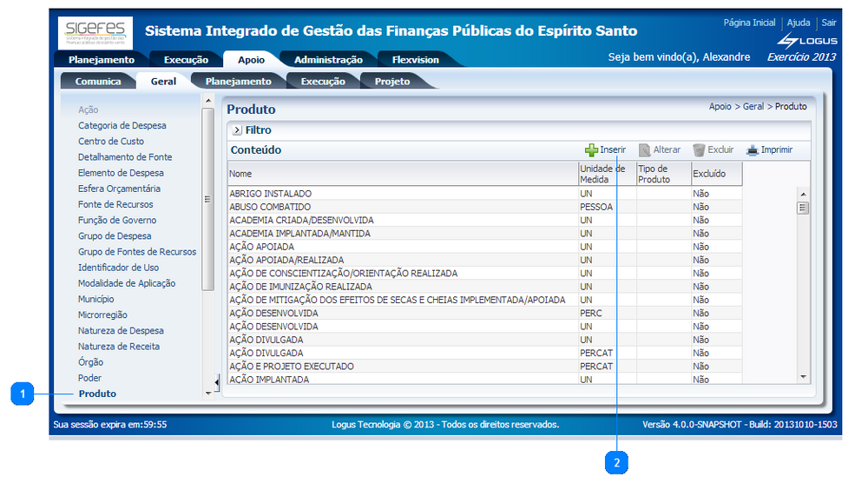Click the Sair logout link

pyautogui.click(x=829, y=23)
